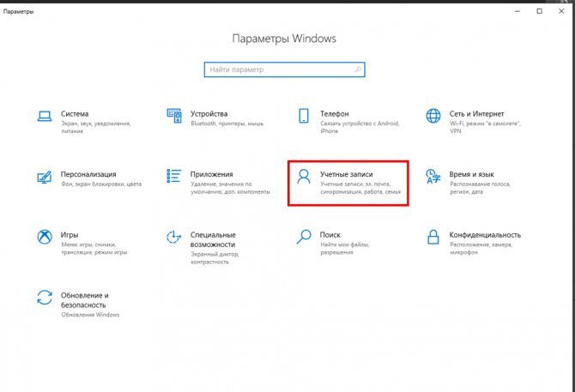The image size is (575, 392).
Task: Select the Приложения title link
Action: coord(212,174)
